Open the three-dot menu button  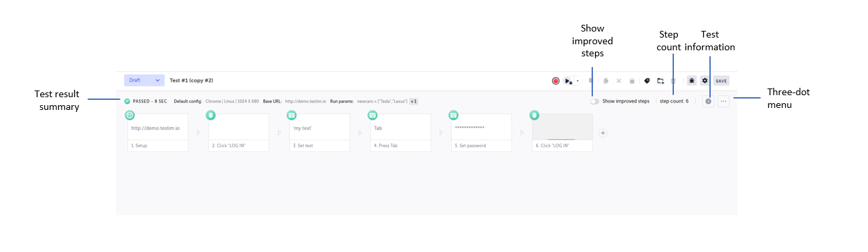[x=723, y=101]
